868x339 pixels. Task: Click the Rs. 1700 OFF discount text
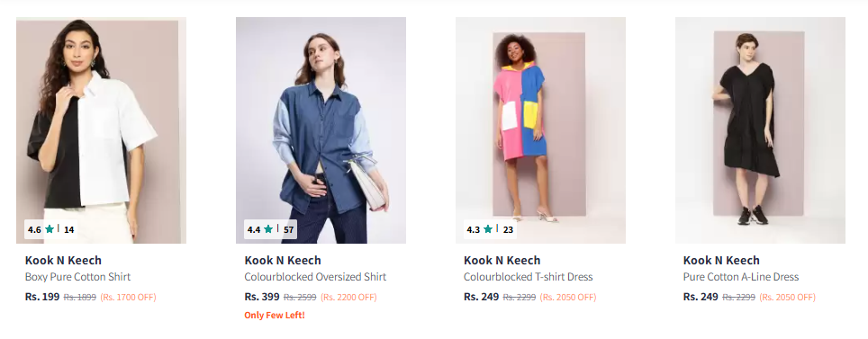click(129, 298)
